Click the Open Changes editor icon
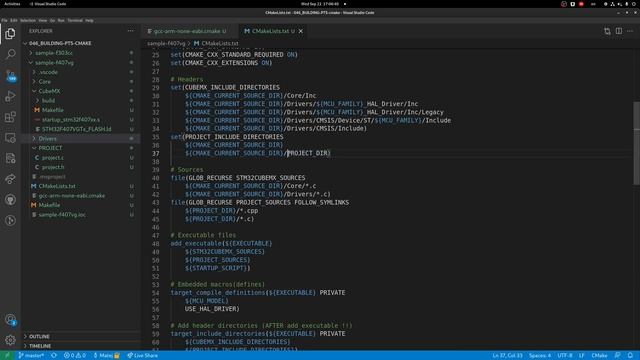 (x=607, y=31)
